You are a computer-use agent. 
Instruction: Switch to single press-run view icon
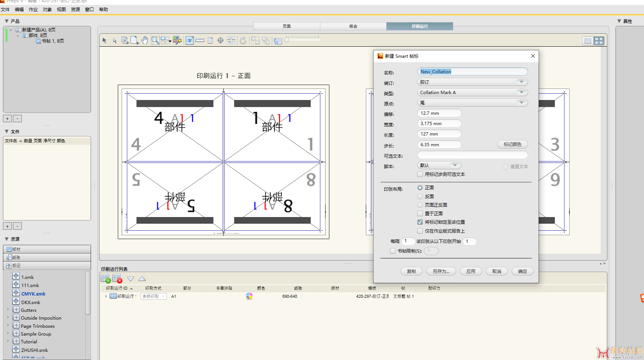[x=587, y=41]
